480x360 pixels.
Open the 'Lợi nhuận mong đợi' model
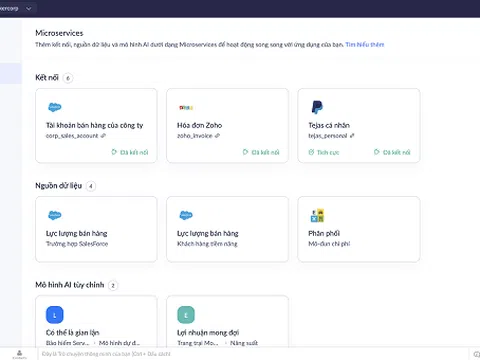[228, 321]
